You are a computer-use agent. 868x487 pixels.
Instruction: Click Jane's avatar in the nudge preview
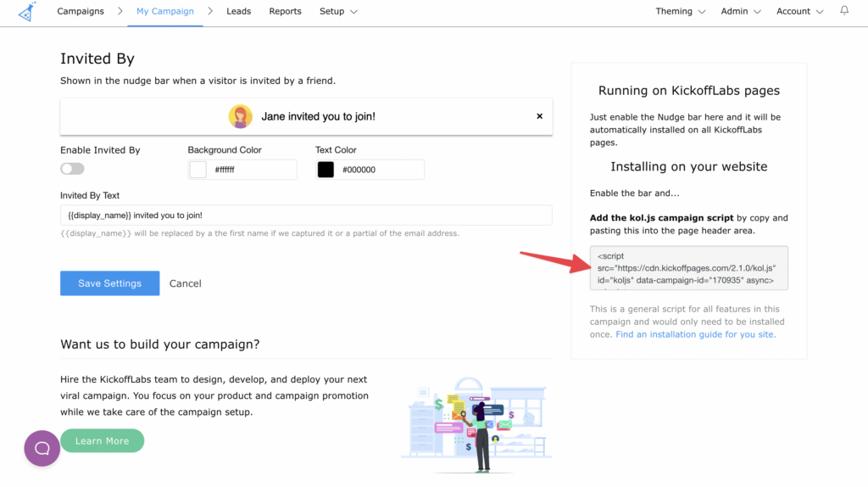point(240,116)
